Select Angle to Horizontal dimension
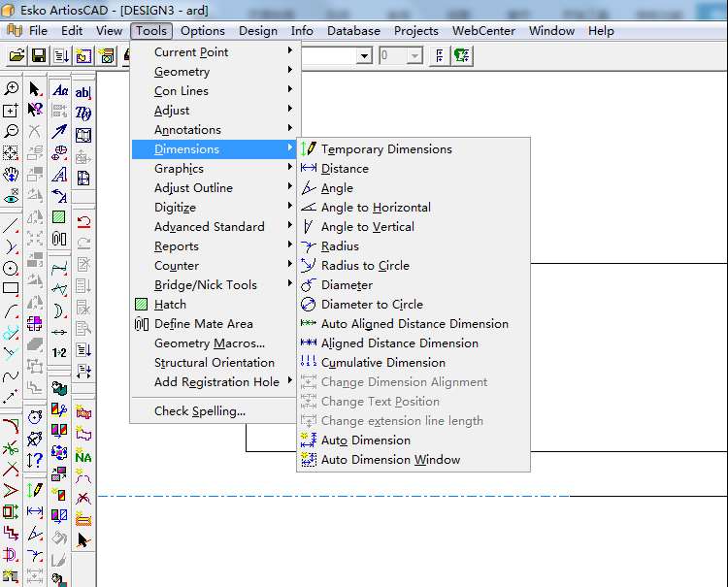The width and height of the screenshot is (728, 587). [376, 208]
